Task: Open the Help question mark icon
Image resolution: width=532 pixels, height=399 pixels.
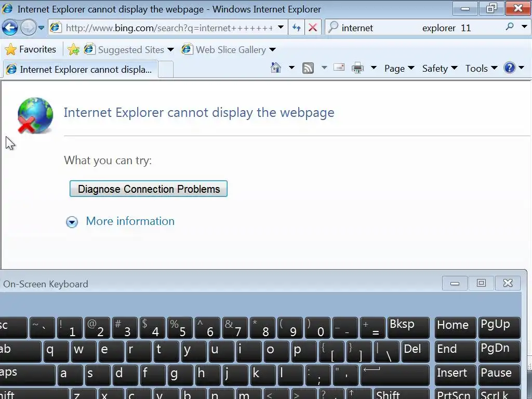Action: click(510, 68)
